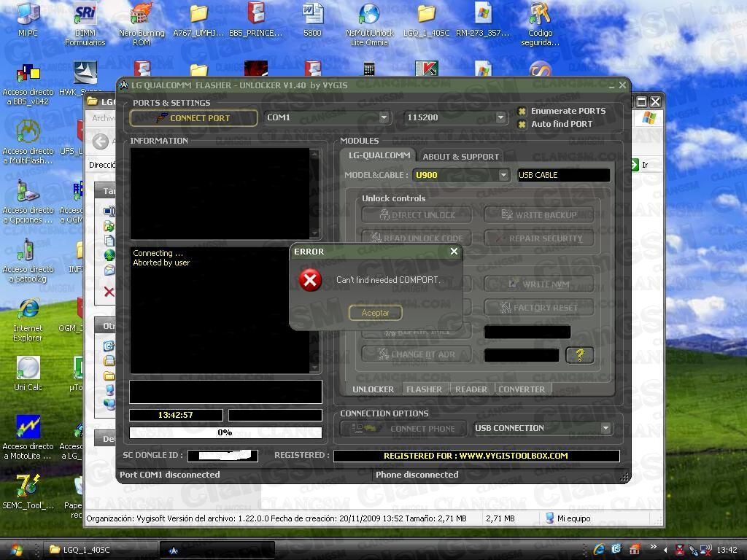
Task: Click the CONNECT PORT button
Action: point(193,117)
